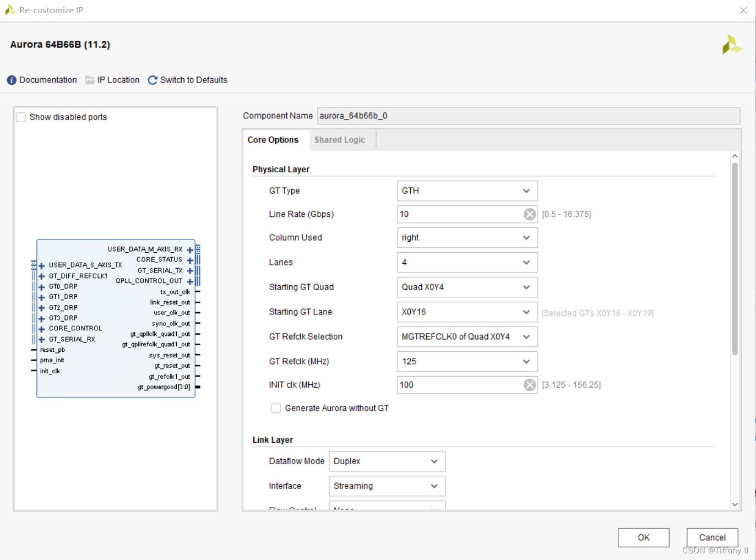This screenshot has width=756, height=560.
Task: Open the Starting GT Quad dropdown
Action: pos(467,287)
